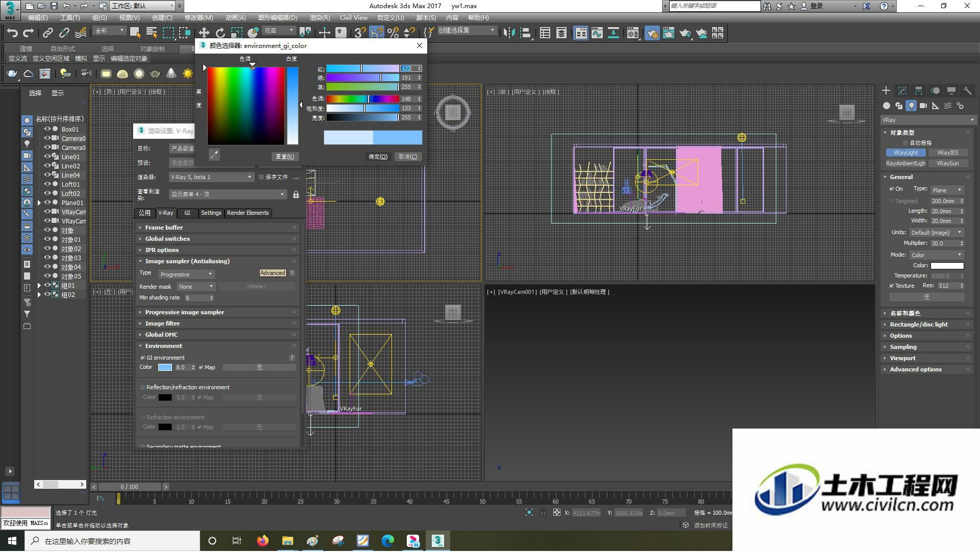
Task: Open Microsoft Edge from taskbar
Action: click(388, 541)
